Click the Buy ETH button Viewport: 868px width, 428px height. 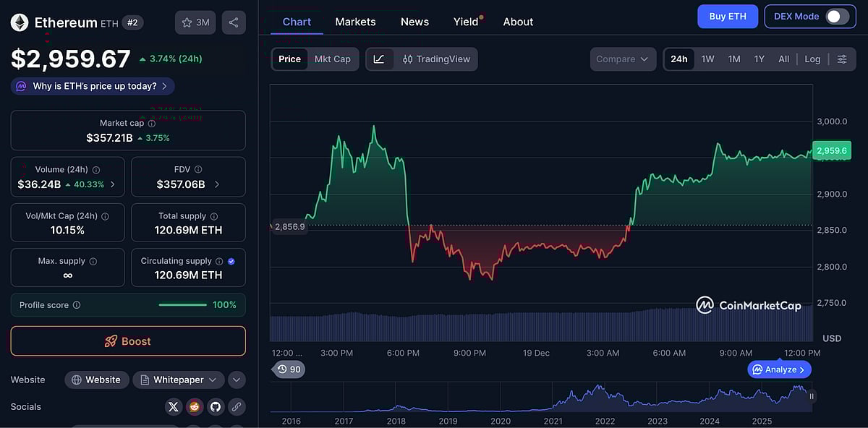[x=728, y=16]
